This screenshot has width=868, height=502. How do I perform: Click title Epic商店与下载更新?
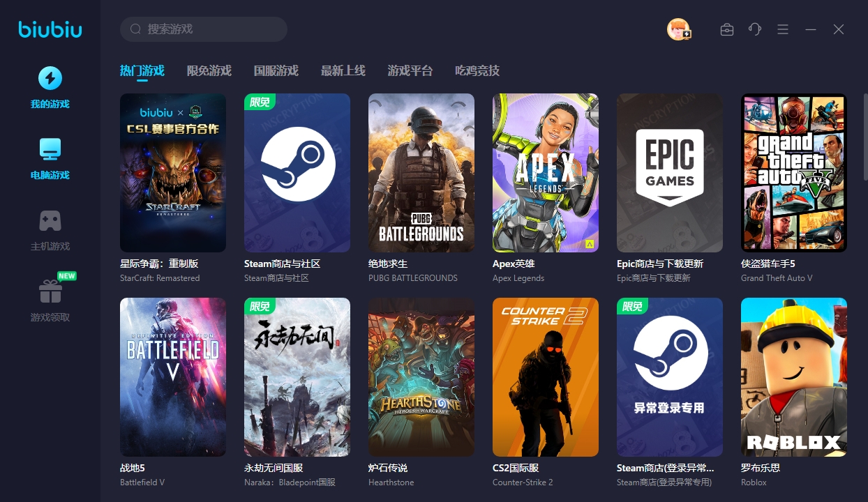tap(660, 264)
